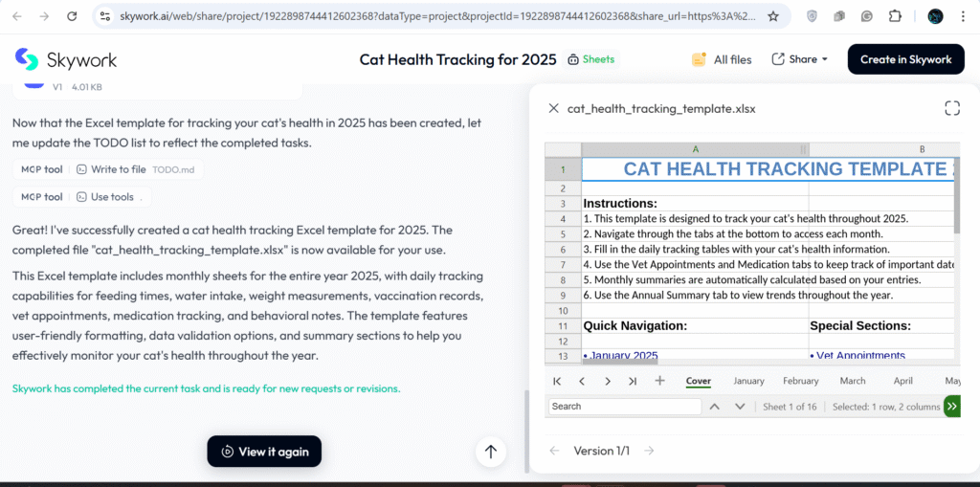Expand the spreadsheet preview to fullscreen
This screenshot has height=487, width=980.
951,108
